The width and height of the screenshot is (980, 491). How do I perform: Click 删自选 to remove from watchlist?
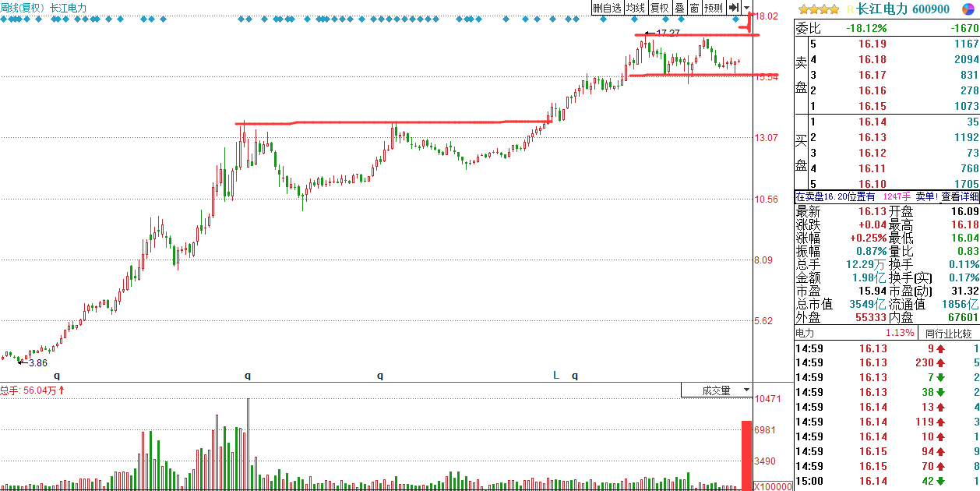[607, 8]
